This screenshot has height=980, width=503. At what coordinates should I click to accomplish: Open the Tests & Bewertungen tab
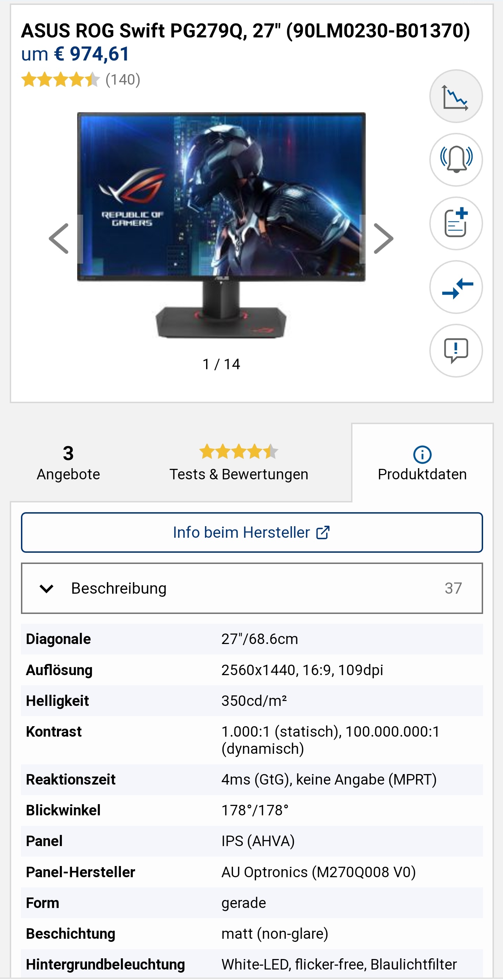coord(239,463)
